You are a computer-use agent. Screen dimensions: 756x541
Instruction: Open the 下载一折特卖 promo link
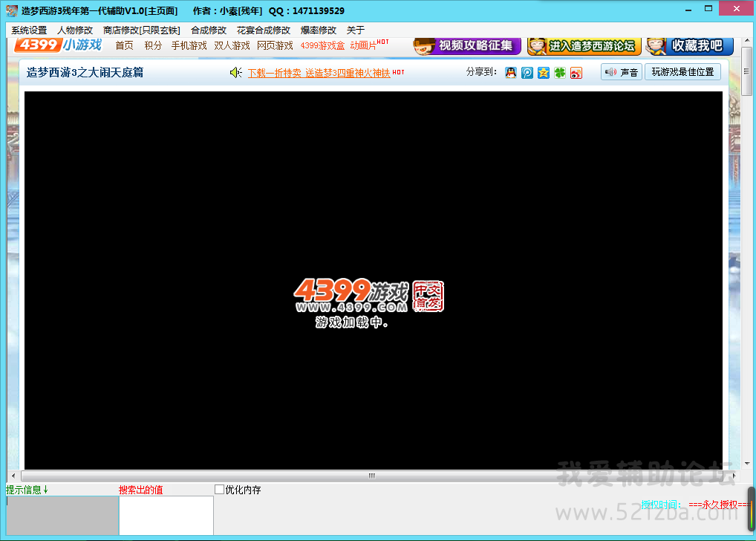319,73
